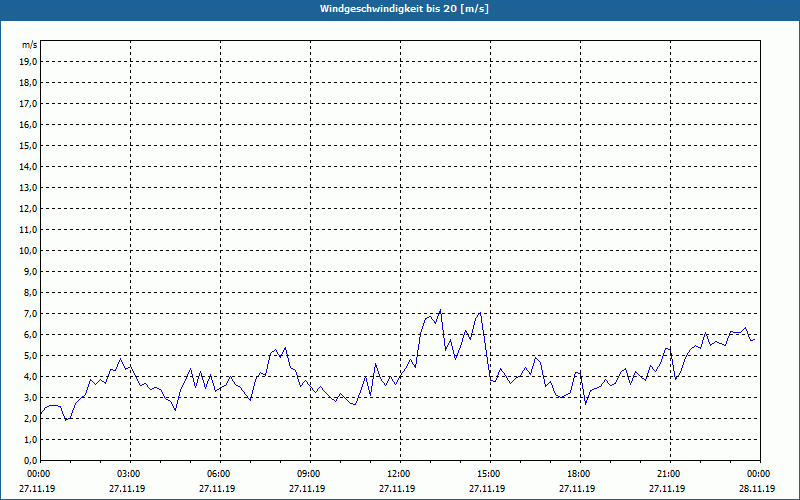This screenshot has width=800, height=500.
Task: Select the 17,0 y-axis label
Action: pos(28,104)
